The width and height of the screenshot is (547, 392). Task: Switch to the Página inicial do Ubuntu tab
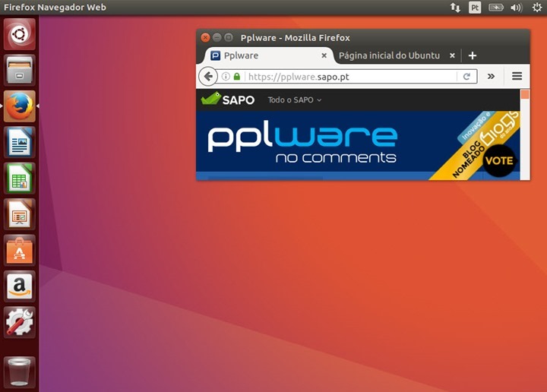tap(389, 55)
